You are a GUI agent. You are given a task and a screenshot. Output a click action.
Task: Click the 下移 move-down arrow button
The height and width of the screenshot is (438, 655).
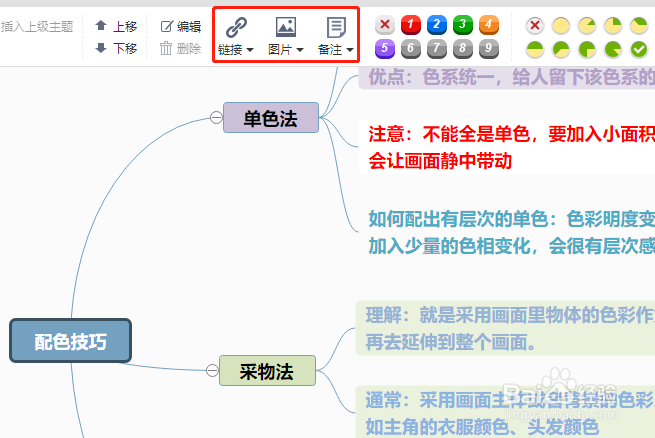(x=116, y=48)
